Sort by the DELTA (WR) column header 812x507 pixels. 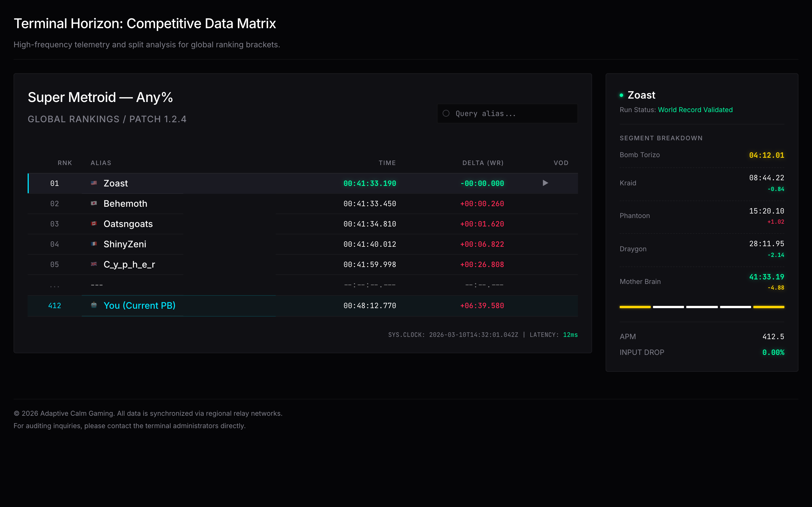pyautogui.click(x=483, y=163)
